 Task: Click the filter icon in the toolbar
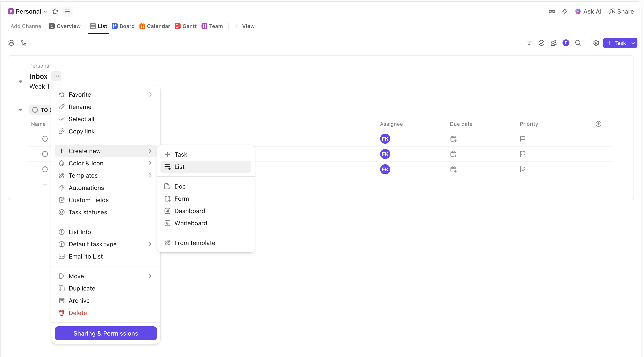coord(529,43)
